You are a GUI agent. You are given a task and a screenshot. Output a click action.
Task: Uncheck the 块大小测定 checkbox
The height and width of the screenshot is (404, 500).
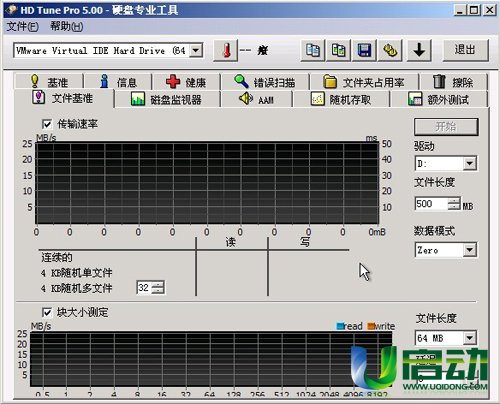pyautogui.click(x=47, y=313)
